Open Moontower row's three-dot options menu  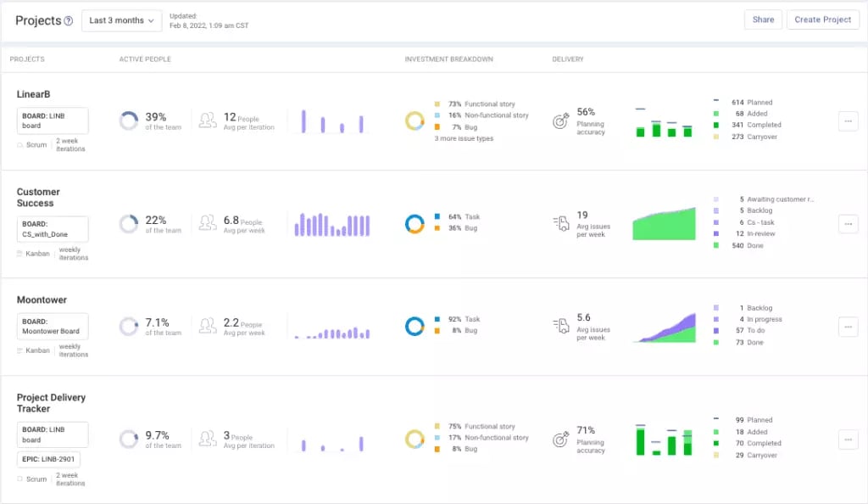tap(848, 327)
